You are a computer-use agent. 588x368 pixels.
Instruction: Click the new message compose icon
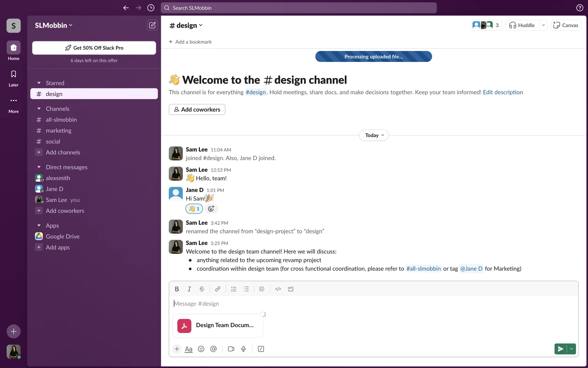click(x=152, y=25)
